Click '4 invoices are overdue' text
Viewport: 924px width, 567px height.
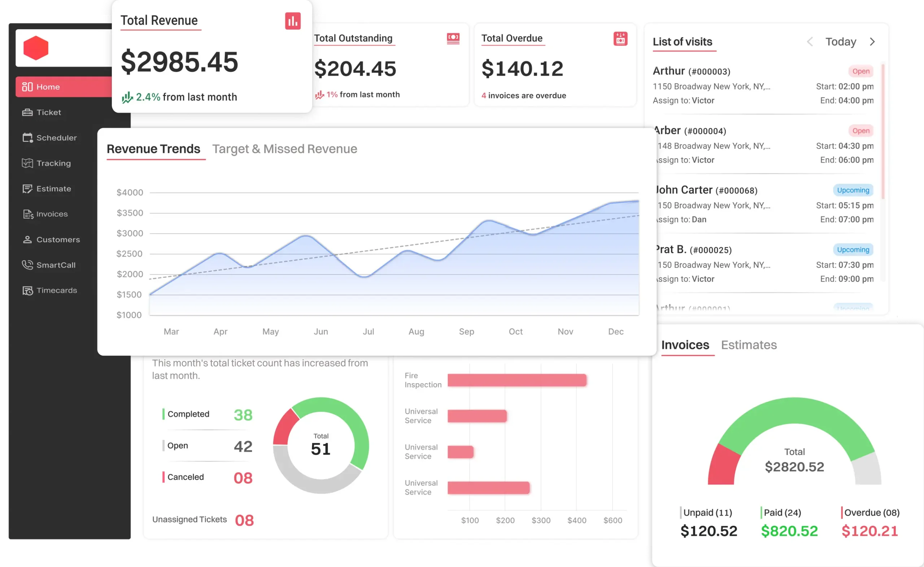point(523,96)
